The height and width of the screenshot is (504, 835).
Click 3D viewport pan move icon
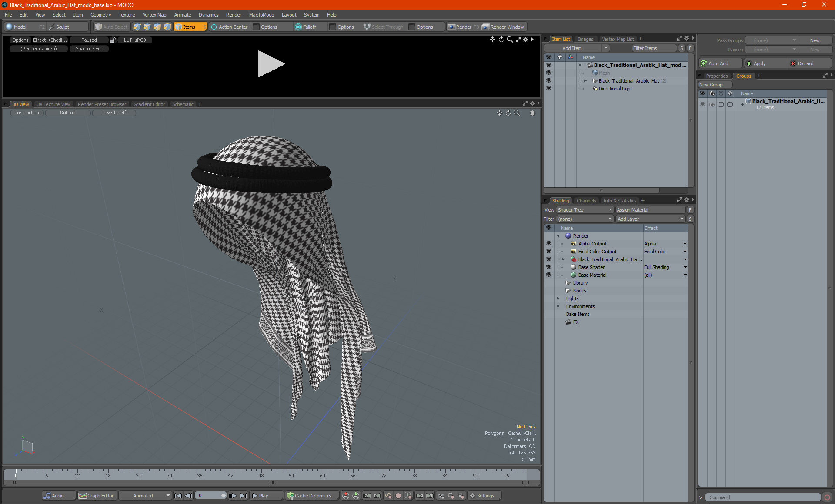499,113
